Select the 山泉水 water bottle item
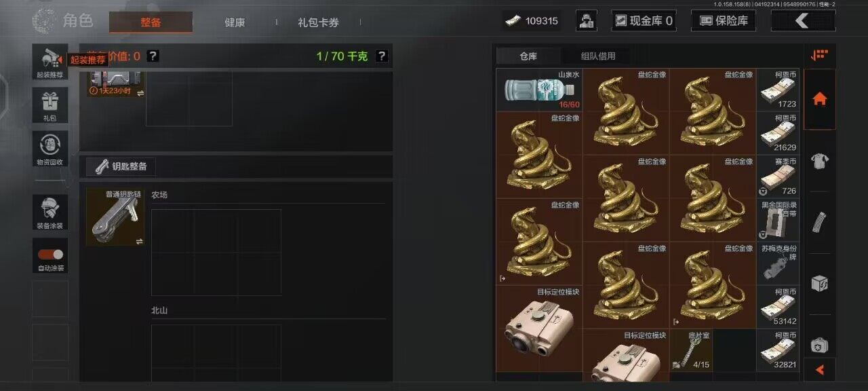The height and width of the screenshot is (391, 868). pos(538,90)
